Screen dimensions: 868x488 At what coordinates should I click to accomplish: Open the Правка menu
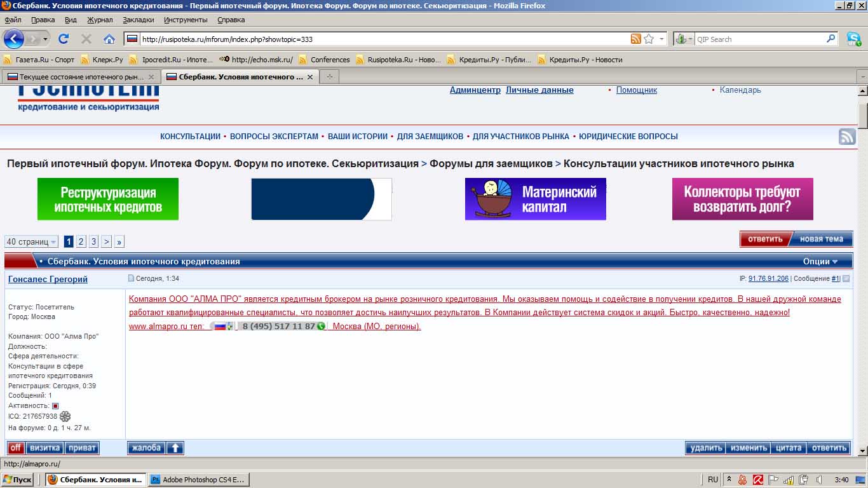43,20
